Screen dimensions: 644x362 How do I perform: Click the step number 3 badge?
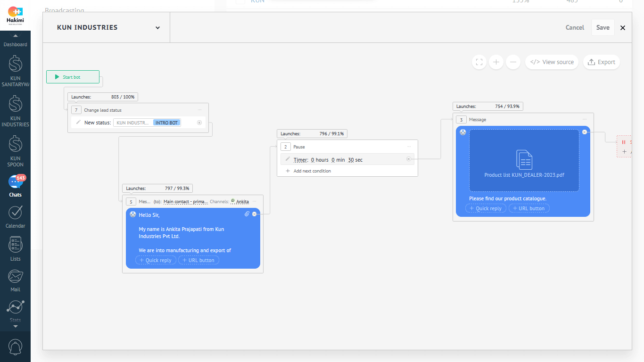pos(461,120)
